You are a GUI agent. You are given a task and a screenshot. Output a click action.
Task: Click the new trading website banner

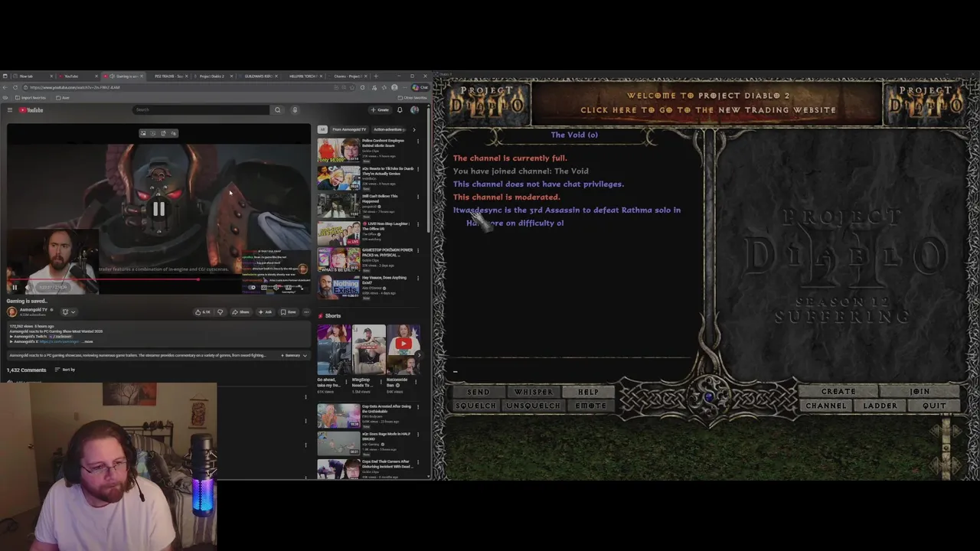point(707,103)
